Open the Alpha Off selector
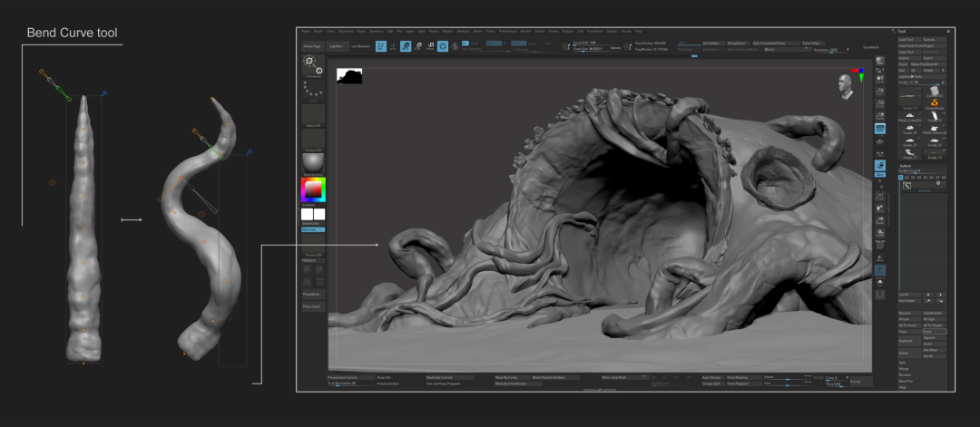 click(313, 114)
